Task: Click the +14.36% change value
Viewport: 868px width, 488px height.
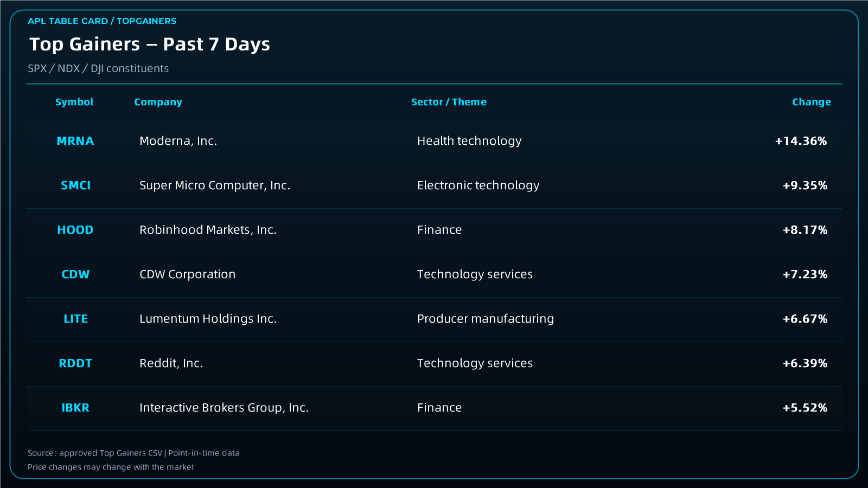Action: (801, 141)
